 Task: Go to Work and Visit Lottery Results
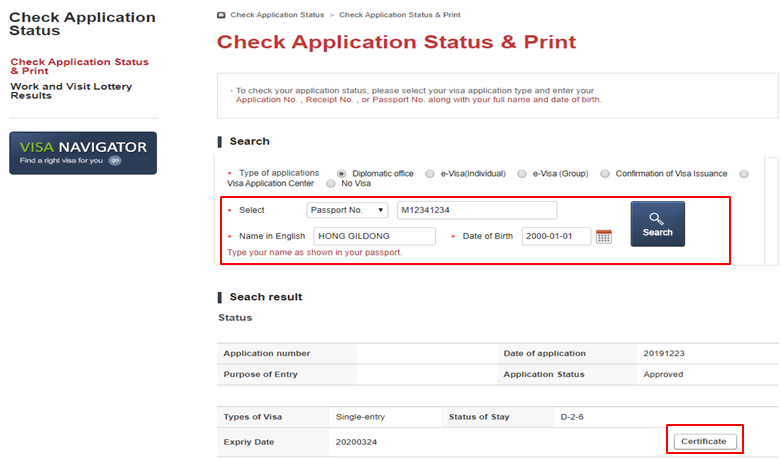(x=70, y=91)
